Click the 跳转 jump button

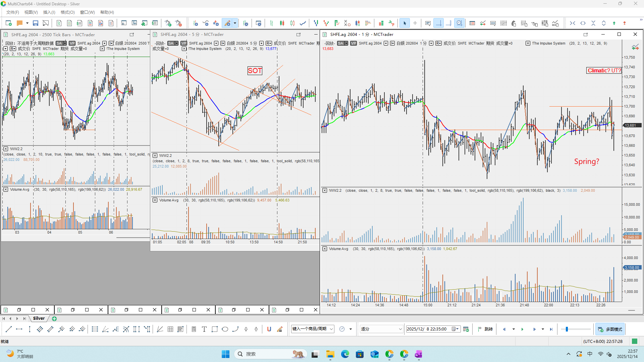click(x=485, y=329)
